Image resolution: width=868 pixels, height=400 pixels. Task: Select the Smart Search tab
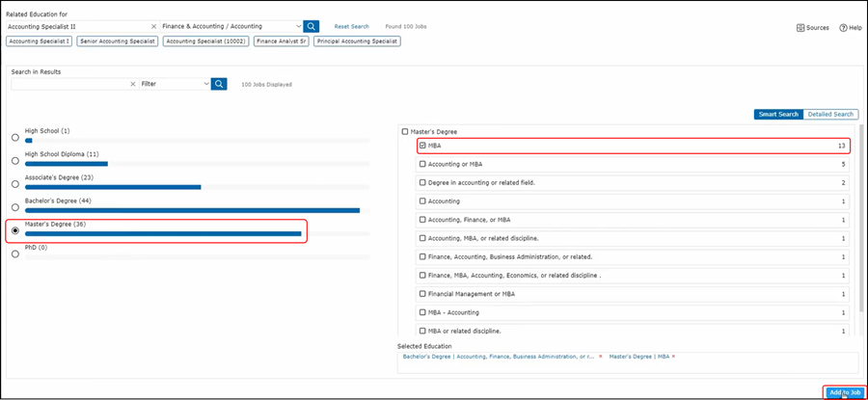tap(778, 114)
